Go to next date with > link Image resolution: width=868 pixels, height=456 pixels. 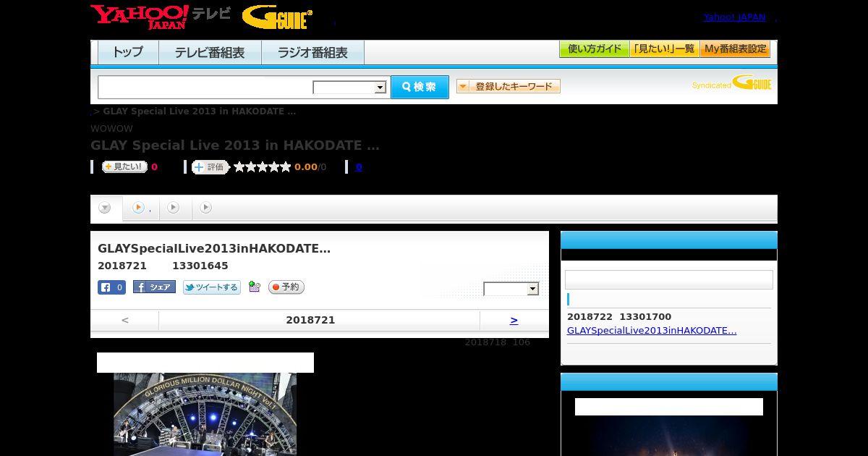pos(514,320)
